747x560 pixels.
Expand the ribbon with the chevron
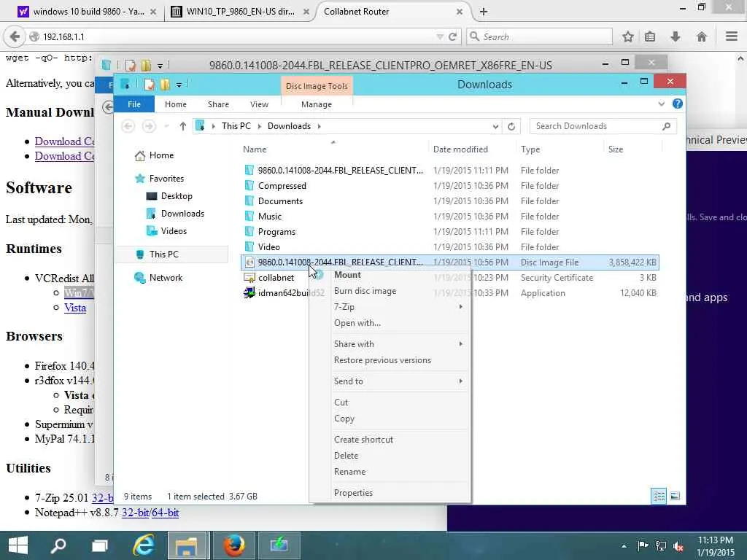pos(661,104)
